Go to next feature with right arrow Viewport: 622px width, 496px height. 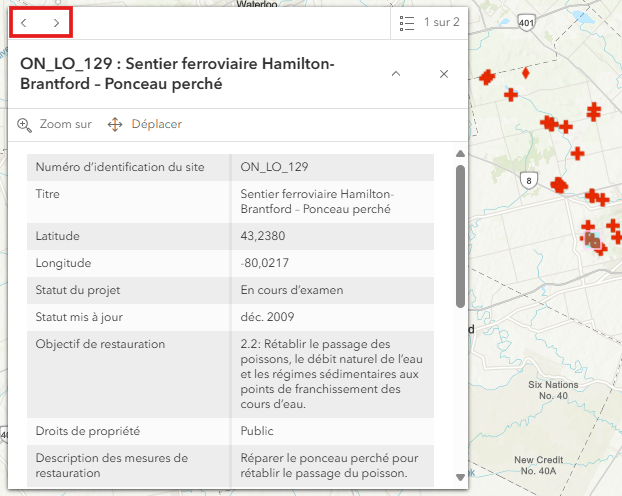tap(57, 21)
